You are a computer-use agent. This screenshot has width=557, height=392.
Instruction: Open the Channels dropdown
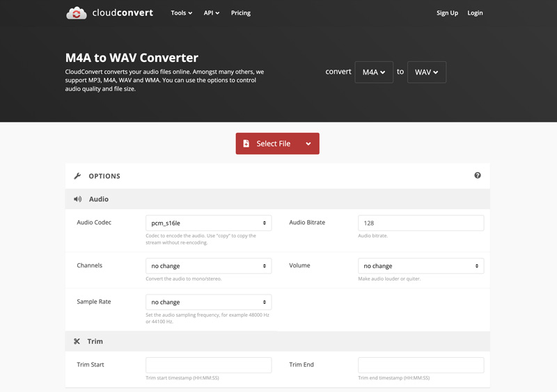click(208, 266)
